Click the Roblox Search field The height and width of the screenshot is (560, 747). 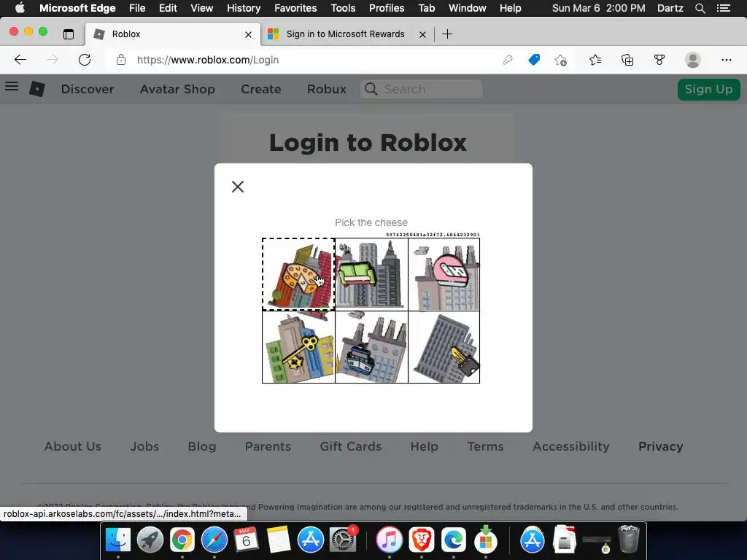click(422, 89)
